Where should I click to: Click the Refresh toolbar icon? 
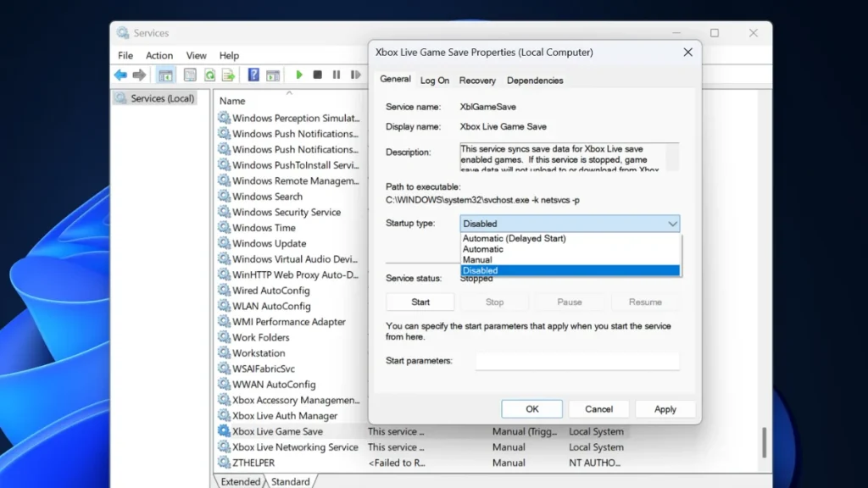[210, 75]
